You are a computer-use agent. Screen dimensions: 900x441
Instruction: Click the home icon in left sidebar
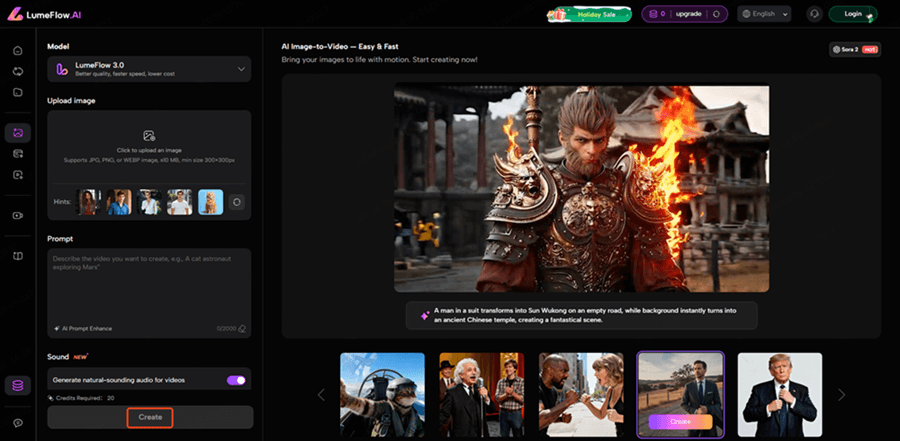17,50
